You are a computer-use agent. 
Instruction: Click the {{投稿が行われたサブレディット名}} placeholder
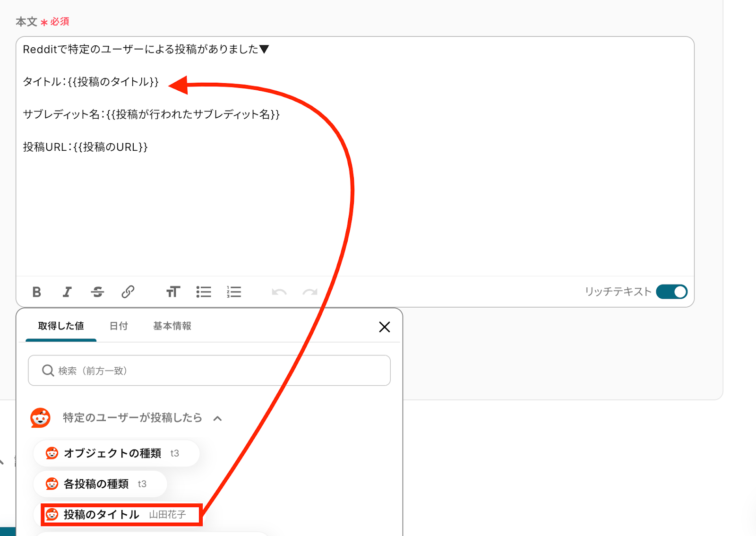[x=193, y=114]
